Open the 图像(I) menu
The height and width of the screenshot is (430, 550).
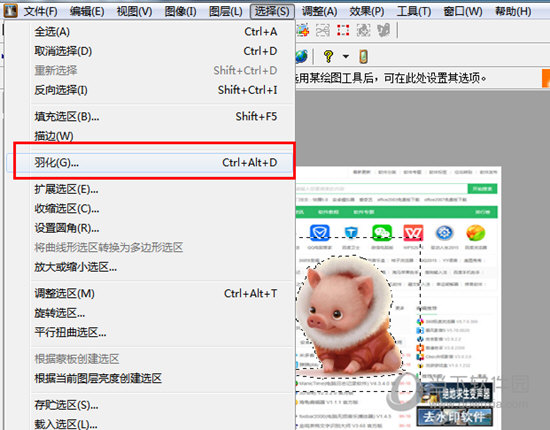(x=180, y=12)
